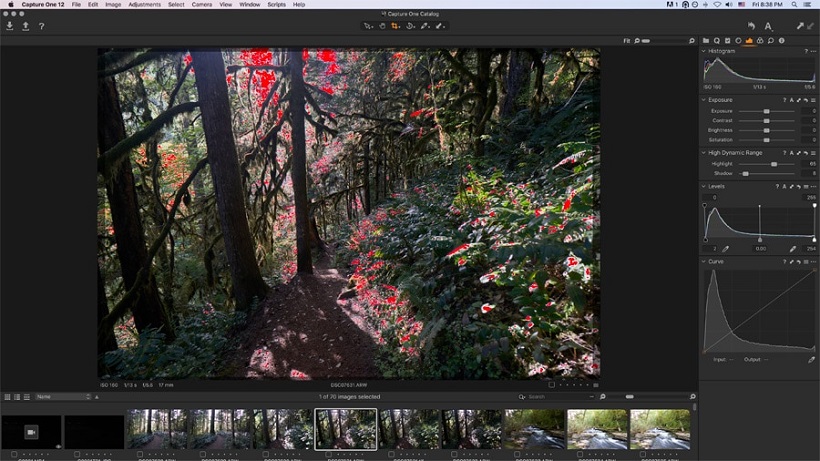Viewport: 820px width, 461px height.
Task: Click the Export images icon
Action: pos(25,26)
